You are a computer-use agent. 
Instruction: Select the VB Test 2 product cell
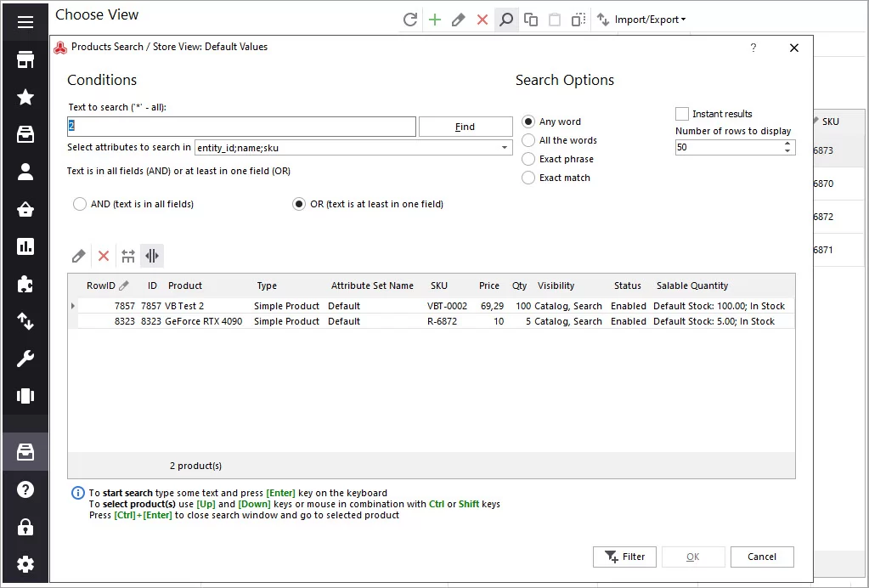tap(184, 306)
